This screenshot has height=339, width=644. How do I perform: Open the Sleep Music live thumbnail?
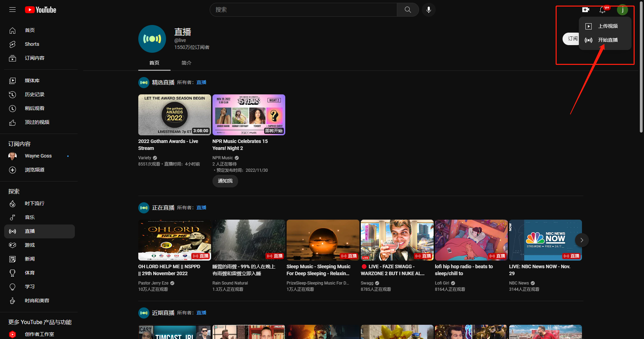(323, 240)
